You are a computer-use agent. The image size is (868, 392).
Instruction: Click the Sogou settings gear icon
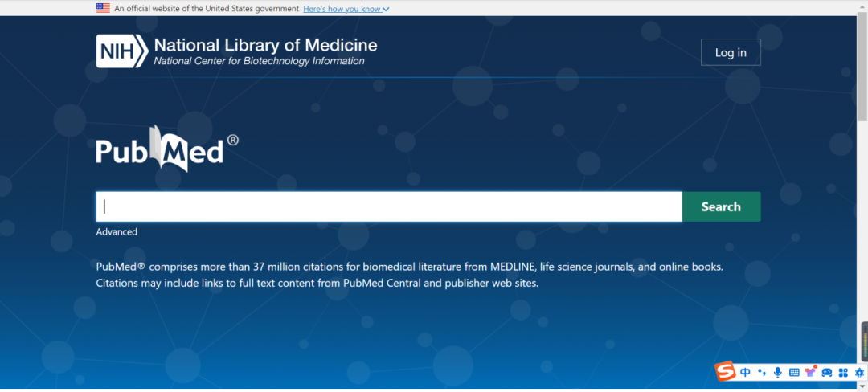859,373
